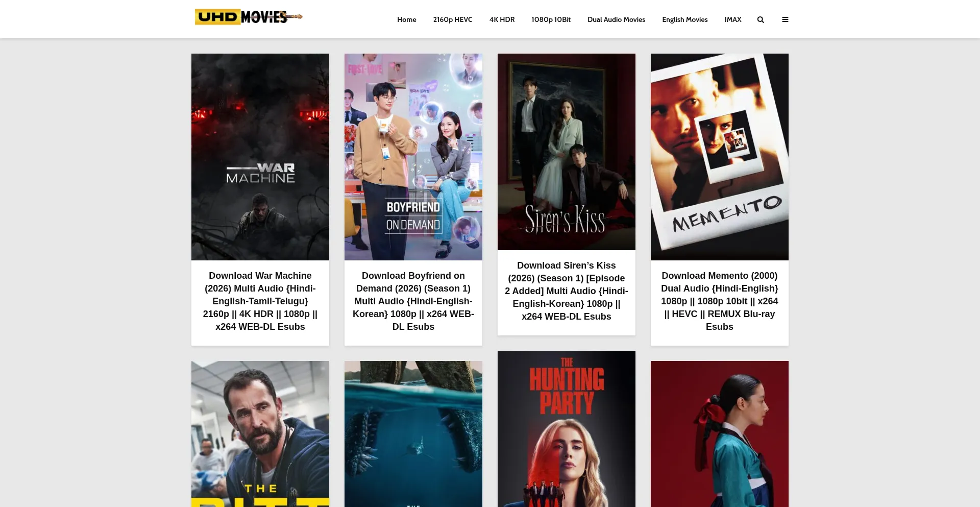The image size is (980, 507).
Task: Select the IMAX menu item
Action: 733,19
